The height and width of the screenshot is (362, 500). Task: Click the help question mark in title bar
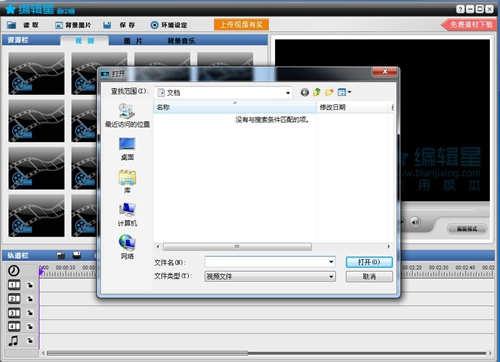click(460, 9)
